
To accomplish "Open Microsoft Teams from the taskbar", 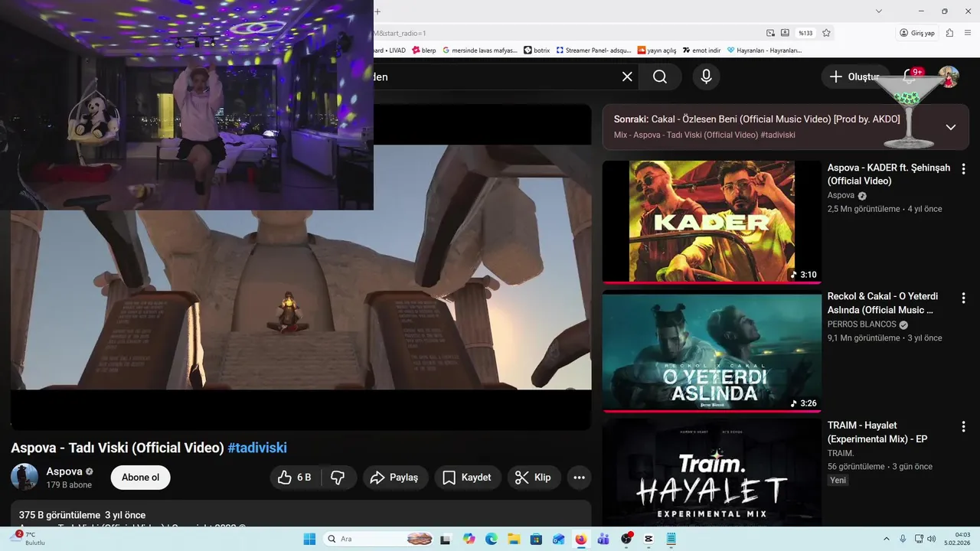I will click(603, 539).
